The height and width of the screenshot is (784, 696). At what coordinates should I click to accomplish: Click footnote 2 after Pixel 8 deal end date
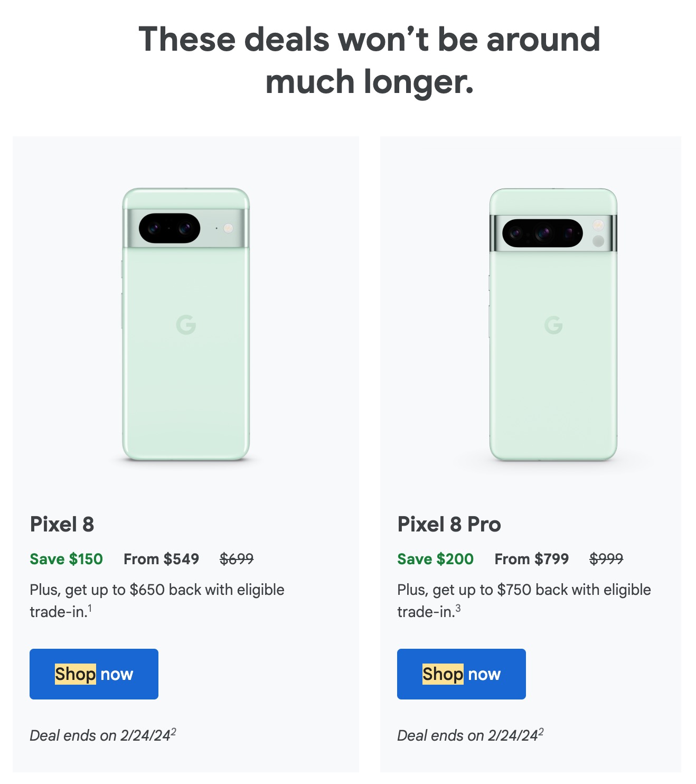(x=174, y=731)
